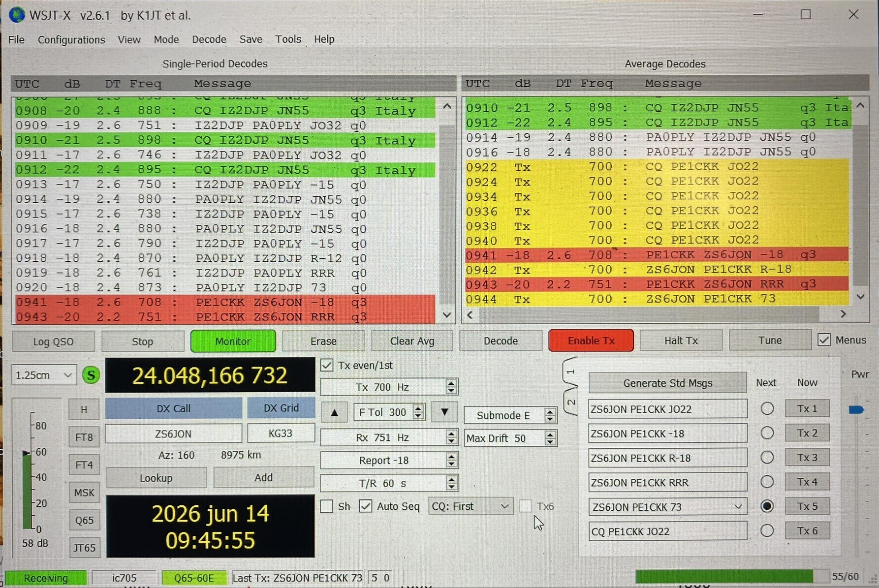Click the down arrow beside F Tol
The width and height of the screenshot is (879, 588).
[444, 412]
